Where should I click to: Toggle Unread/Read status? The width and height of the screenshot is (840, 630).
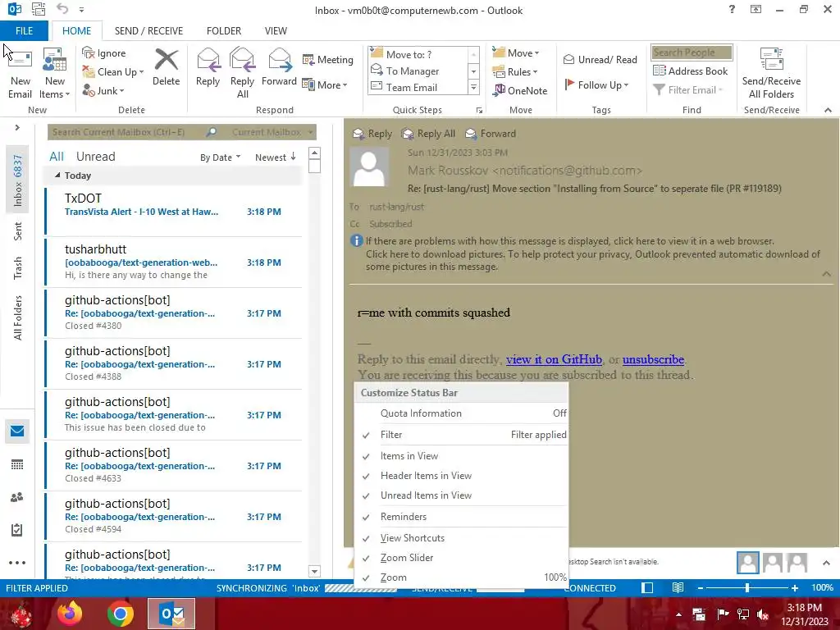600,59
